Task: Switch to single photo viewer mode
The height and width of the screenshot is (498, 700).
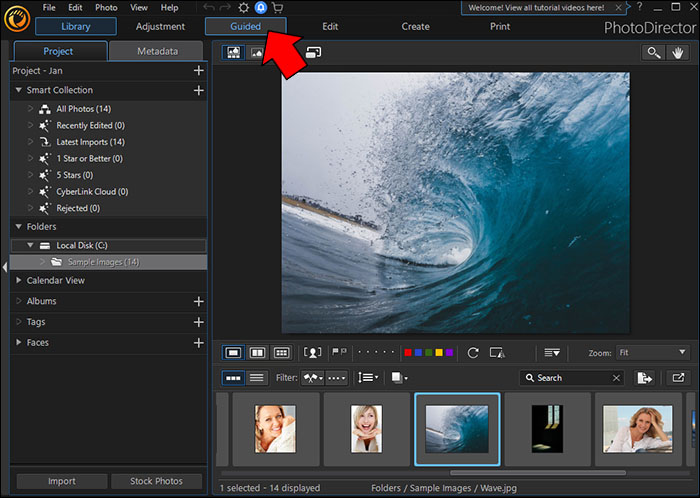Action: (233, 353)
